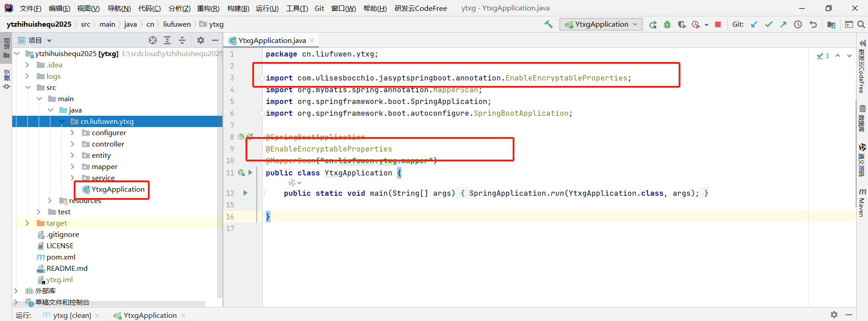
Task: Close the ytxg [clean] run tab
Action: click(97, 315)
